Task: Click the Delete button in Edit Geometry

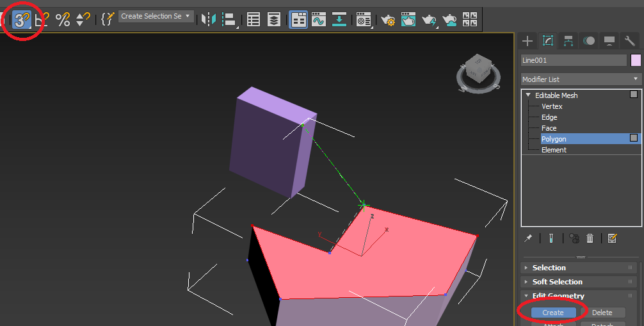Action: pyautogui.click(x=602, y=313)
